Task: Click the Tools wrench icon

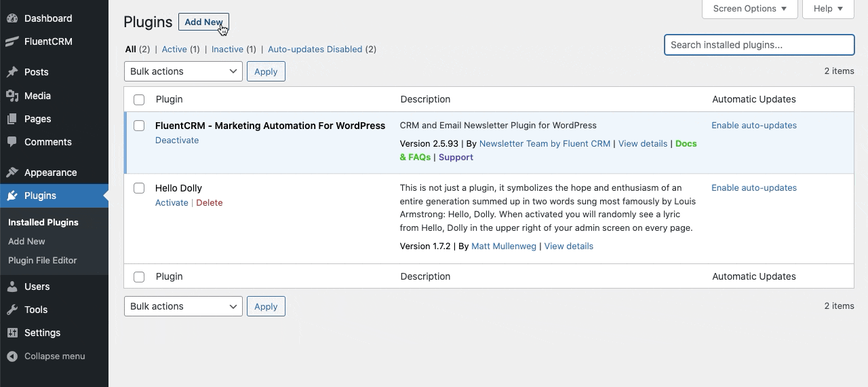Action: tap(12, 310)
